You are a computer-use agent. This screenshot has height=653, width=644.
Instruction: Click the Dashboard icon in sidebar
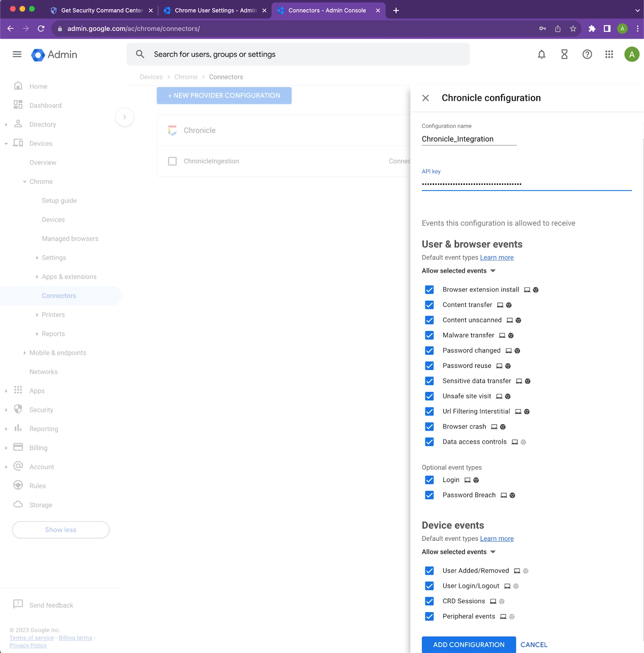tap(18, 105)
